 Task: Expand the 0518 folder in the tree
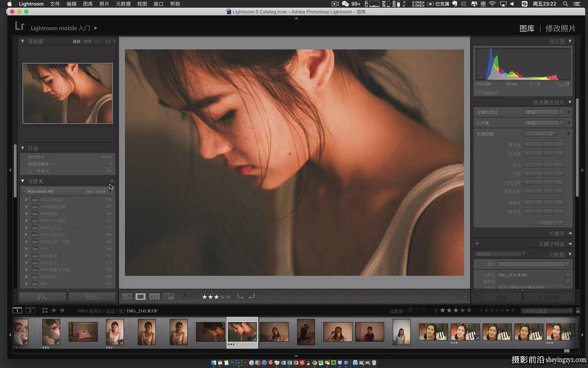pyautogui.click(x=26, y=234)
